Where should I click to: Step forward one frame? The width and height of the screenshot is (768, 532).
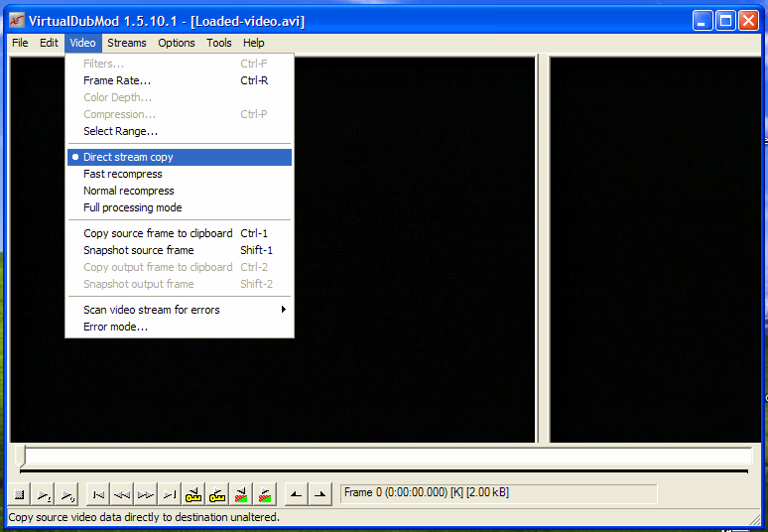(x=146, y=494)
